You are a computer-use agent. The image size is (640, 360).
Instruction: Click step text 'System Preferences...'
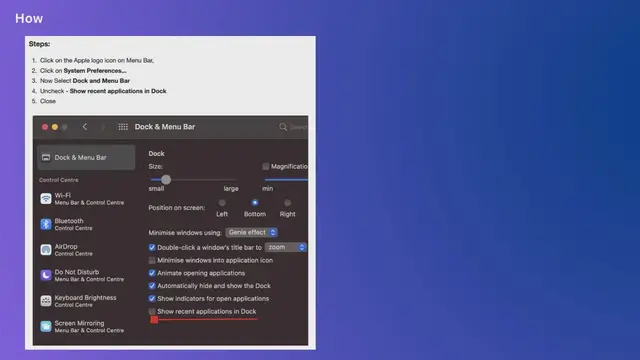[95, 71]
